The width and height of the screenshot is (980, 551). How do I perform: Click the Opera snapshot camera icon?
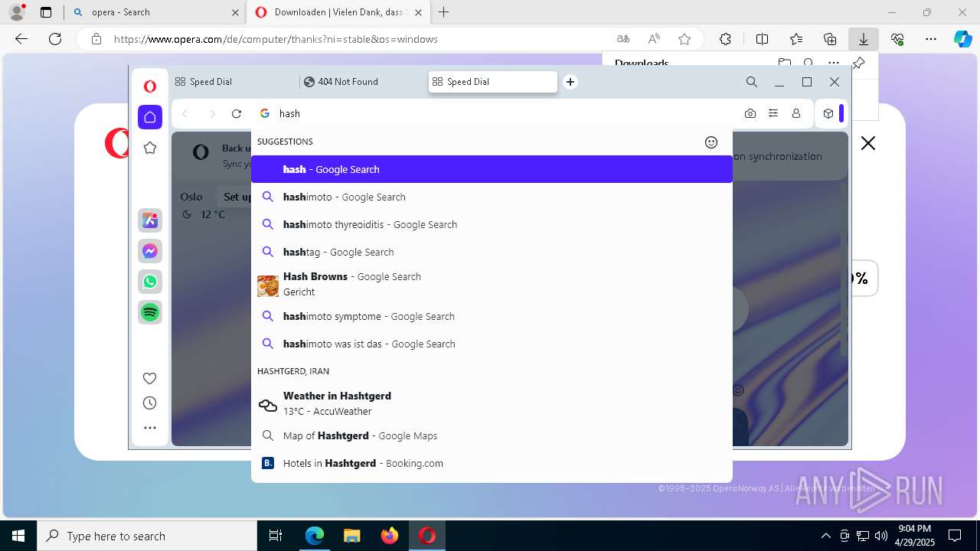[x=750, y=113]
